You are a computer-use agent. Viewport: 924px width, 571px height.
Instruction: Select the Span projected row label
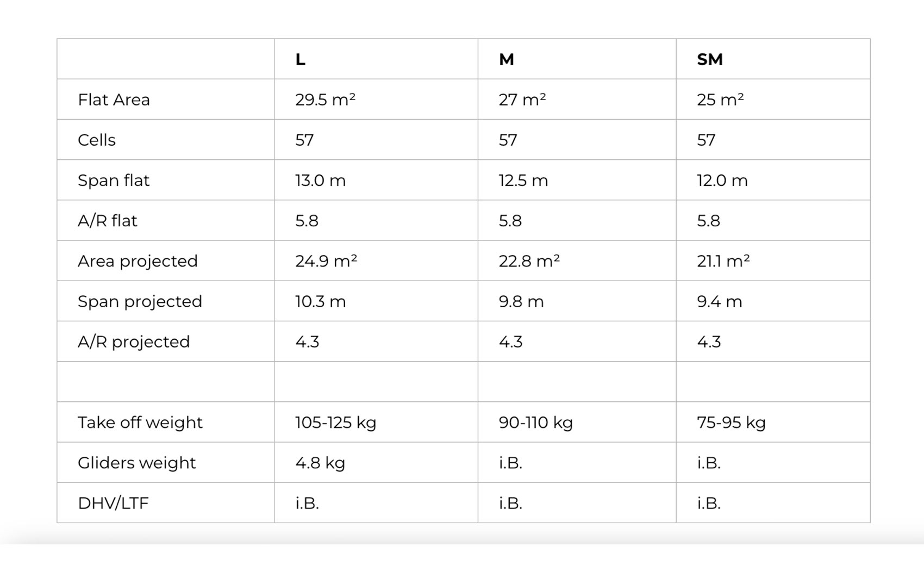(140, 301)
